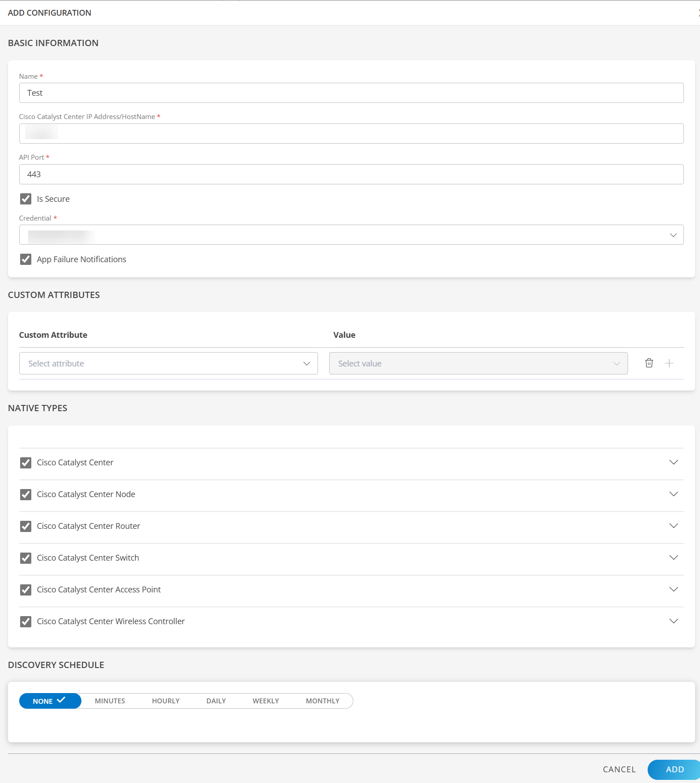Open the Select attribute dropdown

(x=168, y=363)
